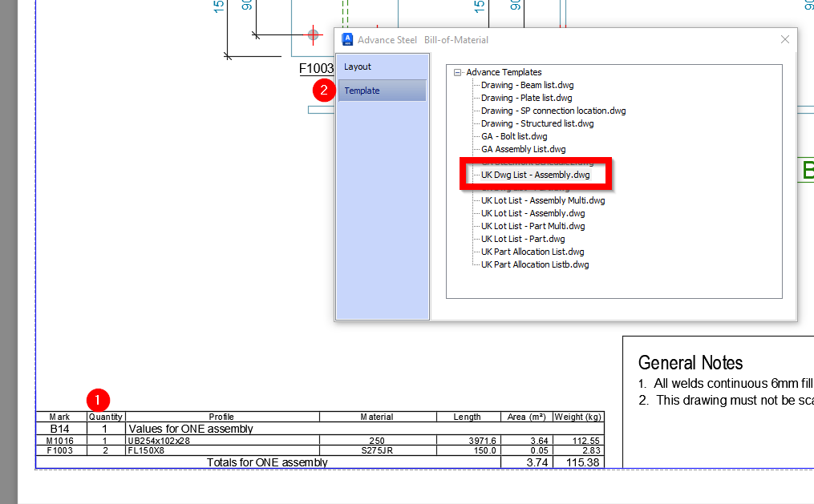Select Drawing - SP connection location.dwg
814x504 pixels.
point(553,111)
